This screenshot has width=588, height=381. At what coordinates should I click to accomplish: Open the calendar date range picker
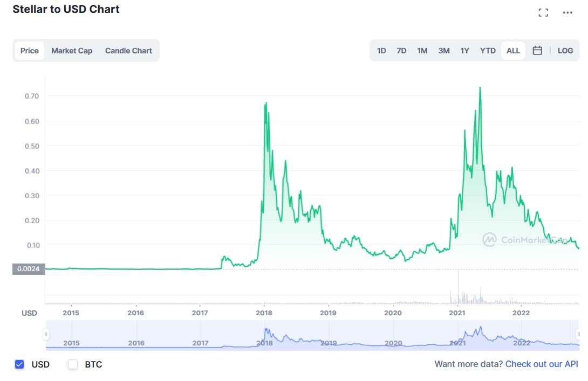537,51
